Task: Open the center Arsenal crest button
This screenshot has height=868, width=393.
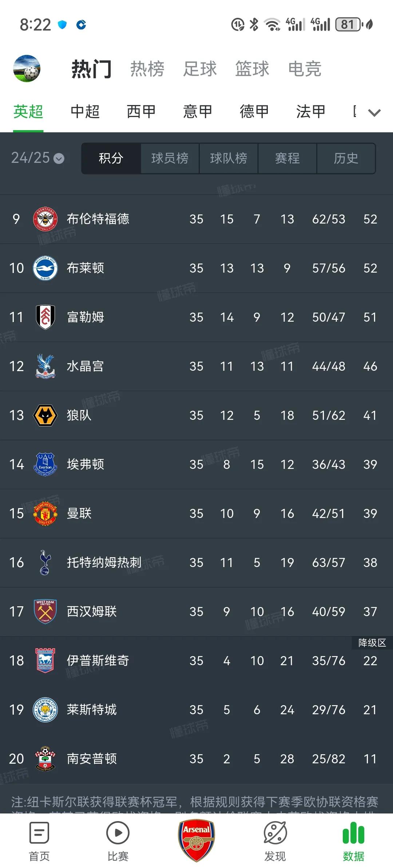Action: [196, 840]
